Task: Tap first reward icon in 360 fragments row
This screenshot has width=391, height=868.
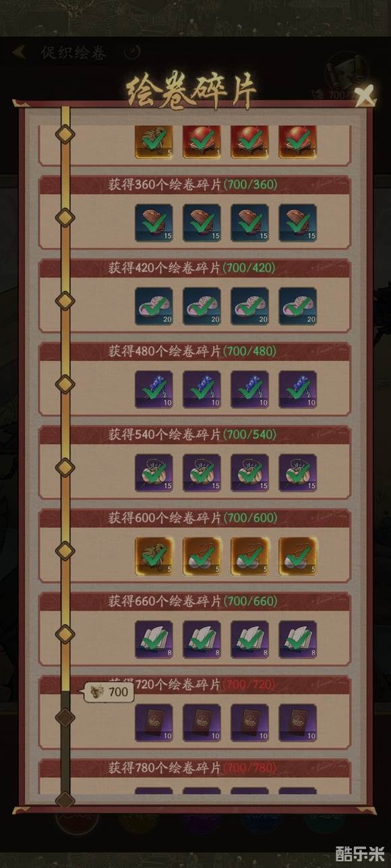Action: click(x=154, y=223)
